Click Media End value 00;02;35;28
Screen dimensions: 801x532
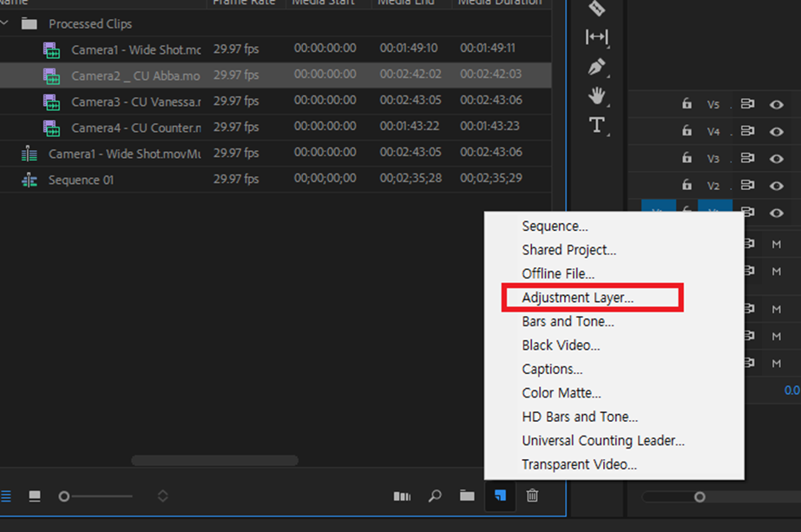[x=410, y=179]
